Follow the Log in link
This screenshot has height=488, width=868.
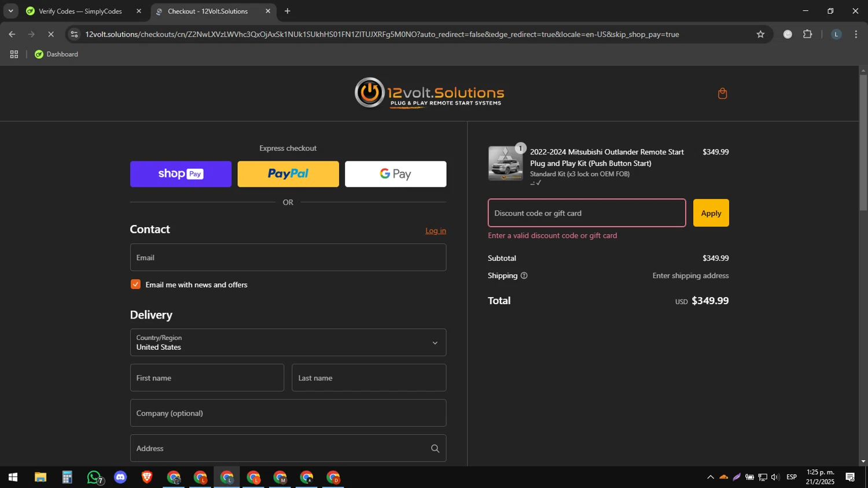point(436,231)
